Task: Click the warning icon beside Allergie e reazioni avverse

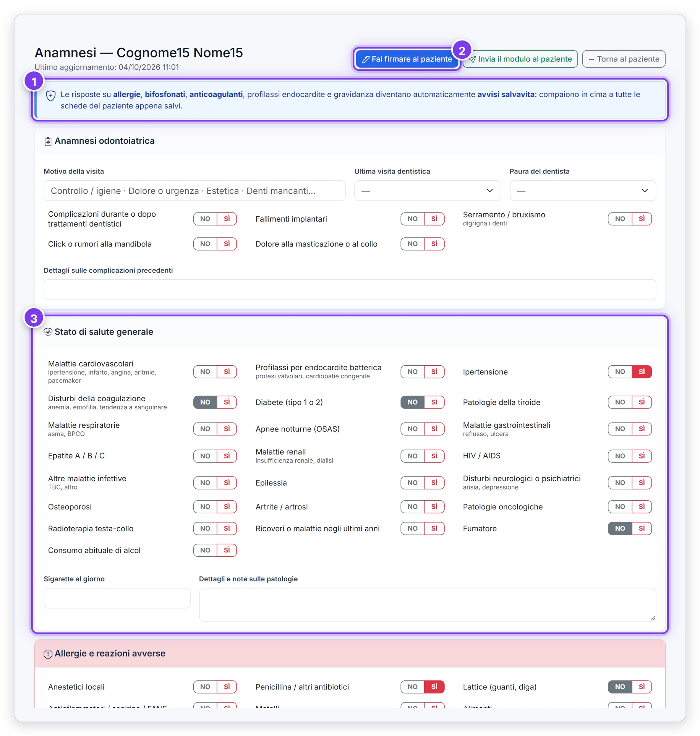Action: 48,654
